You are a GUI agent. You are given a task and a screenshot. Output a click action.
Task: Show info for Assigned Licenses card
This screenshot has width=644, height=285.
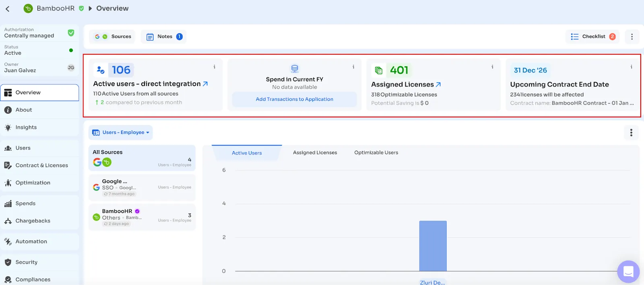point(492,67)
